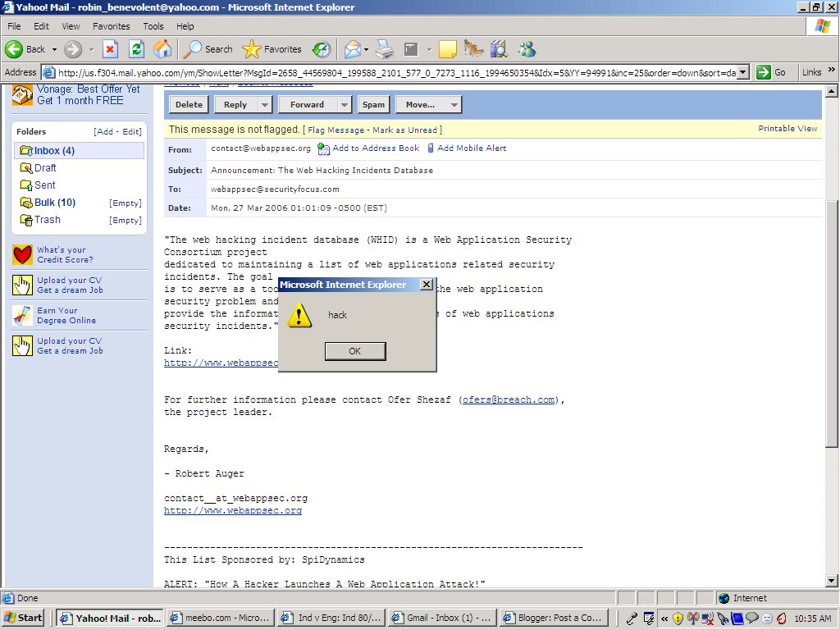Open the Reply options dropdown arrow
Viewport: 840px width, 630px height.
coord(265,104)
